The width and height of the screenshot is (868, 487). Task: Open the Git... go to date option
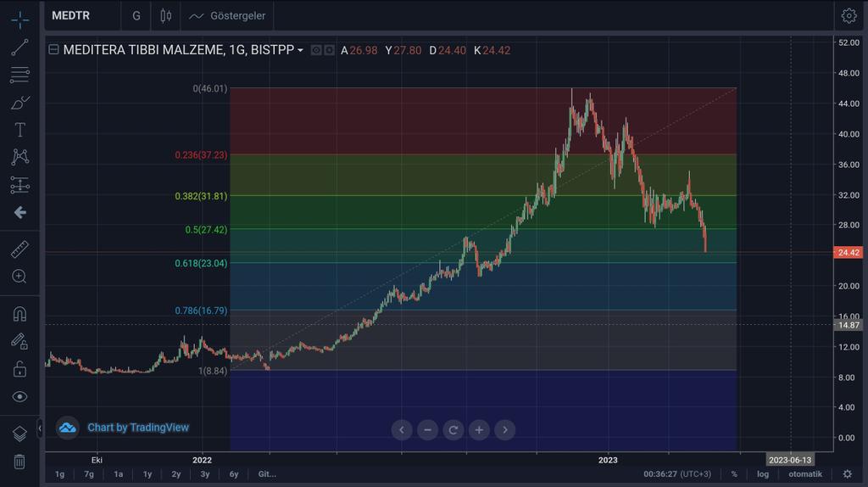coord(267,474)
